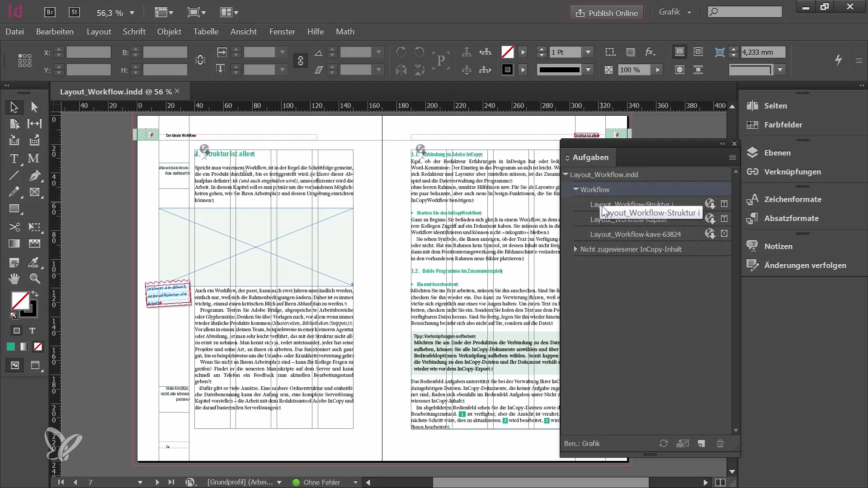868x488 pixels.
Task: Click the fill color swatch in toolbox
Action: click(x=20, y=300)
